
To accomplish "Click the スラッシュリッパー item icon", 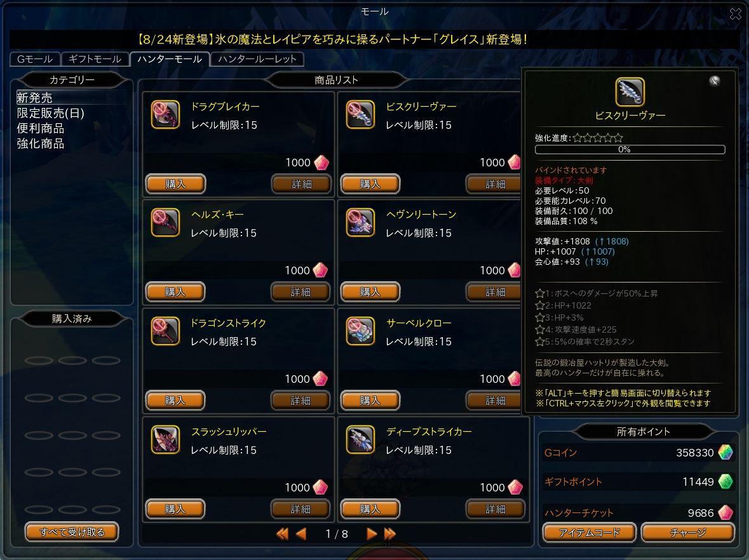I will coord(165,439).
